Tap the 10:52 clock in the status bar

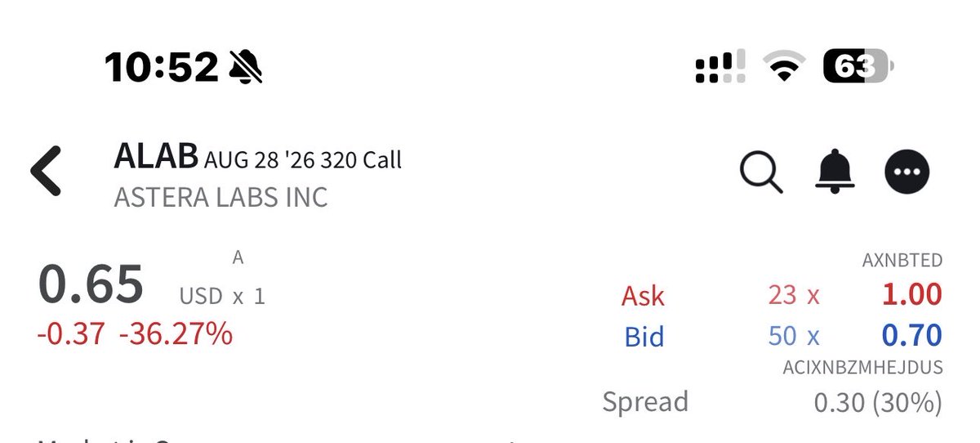click(162, 67)
